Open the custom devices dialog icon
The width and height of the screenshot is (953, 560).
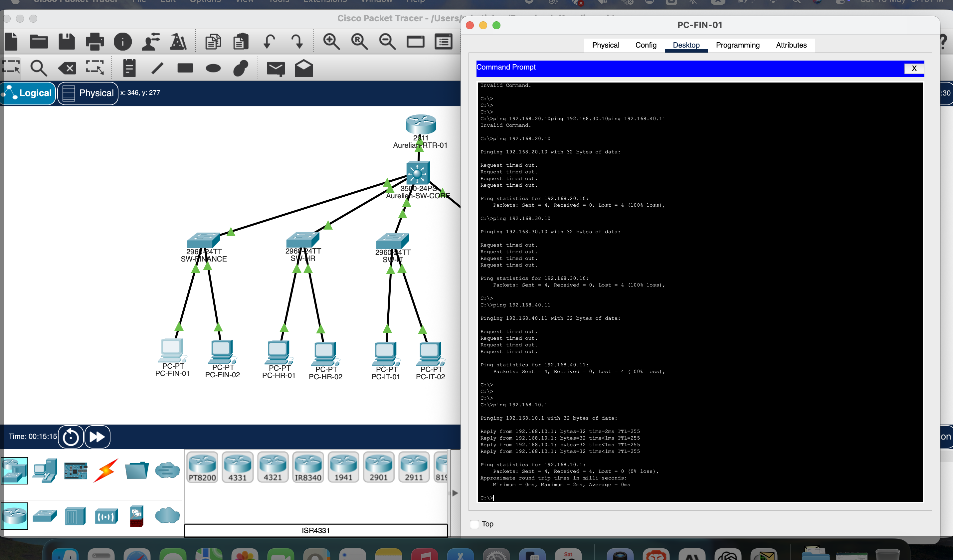click(443, 41)
